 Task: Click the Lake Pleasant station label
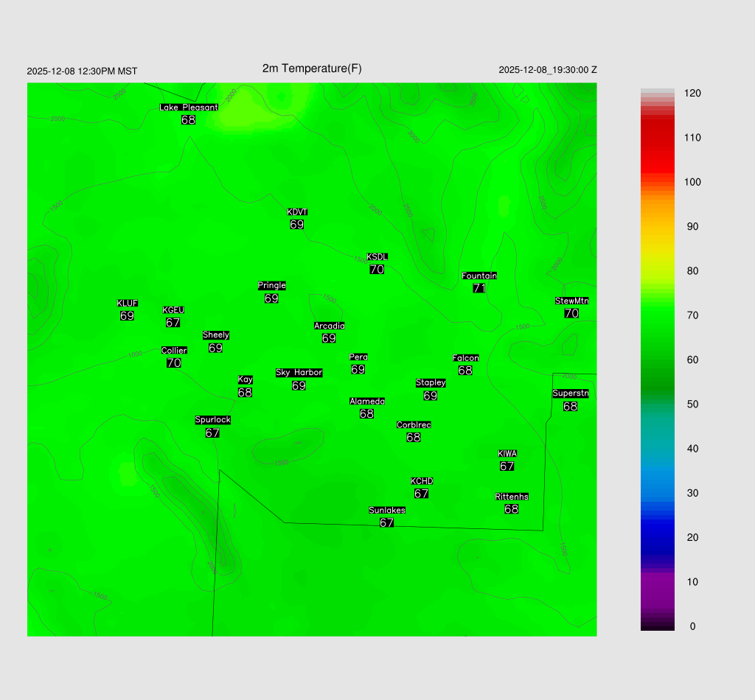point(189,108)
